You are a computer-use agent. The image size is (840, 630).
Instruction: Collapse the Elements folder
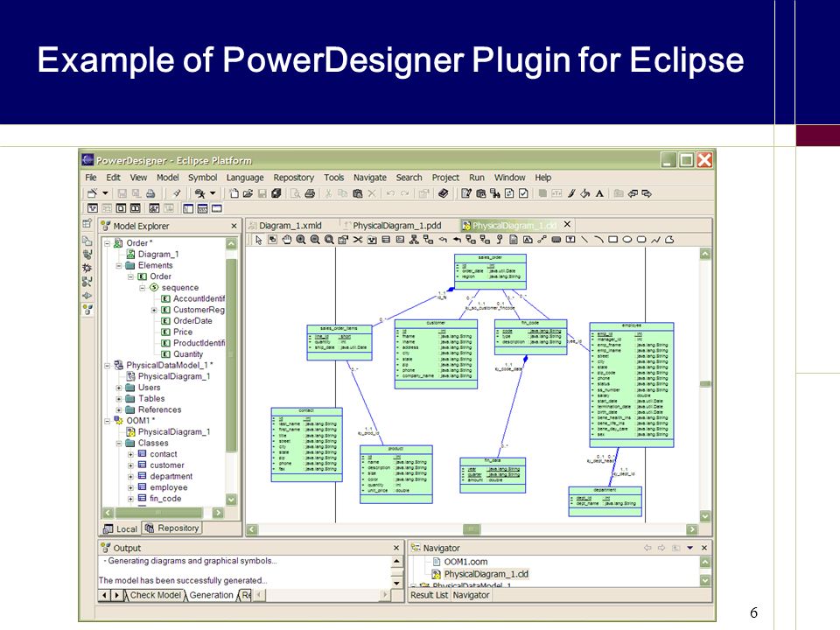(x=118, y=265)
